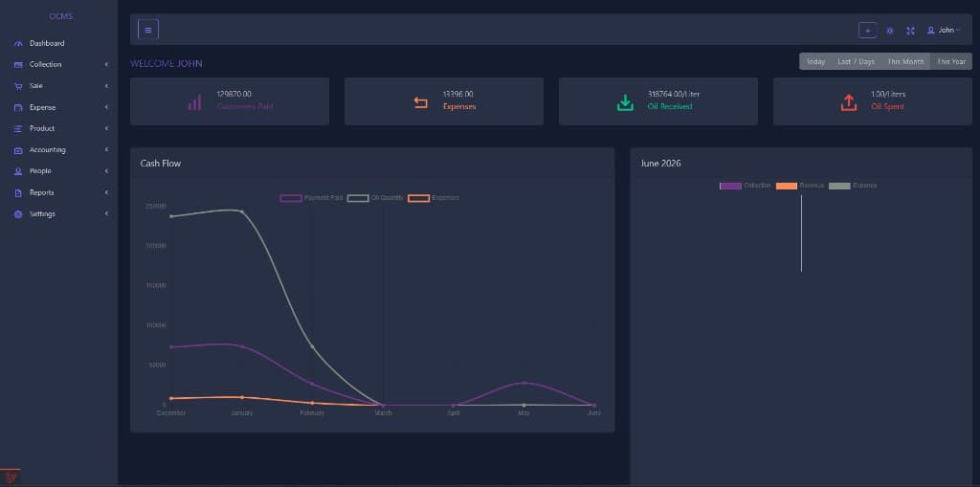
Task: Open the Expense sidebar menu item
Action: point(58,107)
